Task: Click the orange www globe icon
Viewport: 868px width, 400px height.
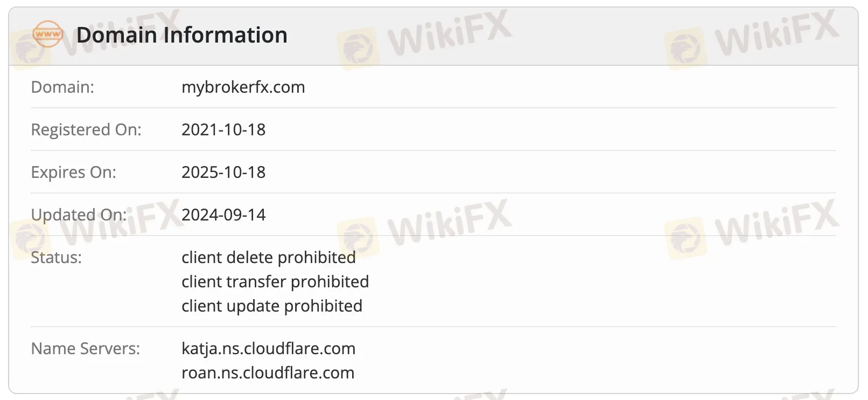Action: click(47, 34)
